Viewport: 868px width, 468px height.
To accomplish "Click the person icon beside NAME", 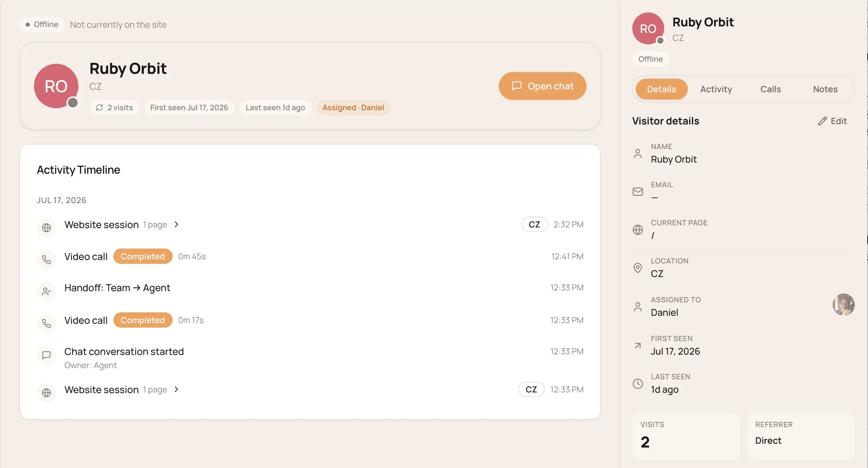I will click(x=637, y=153).
